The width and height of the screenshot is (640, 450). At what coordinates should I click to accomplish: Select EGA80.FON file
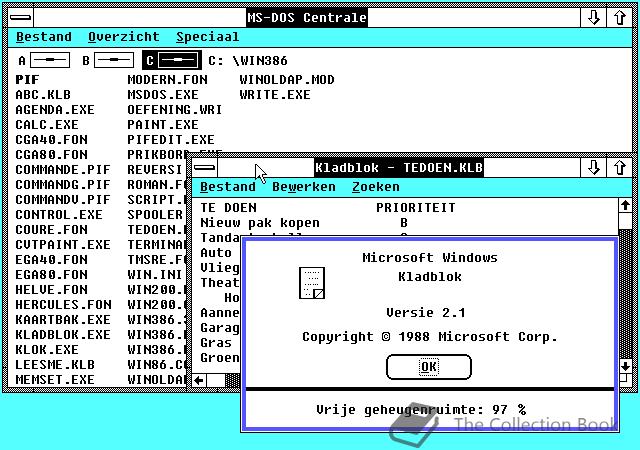(x=51, y=275)
